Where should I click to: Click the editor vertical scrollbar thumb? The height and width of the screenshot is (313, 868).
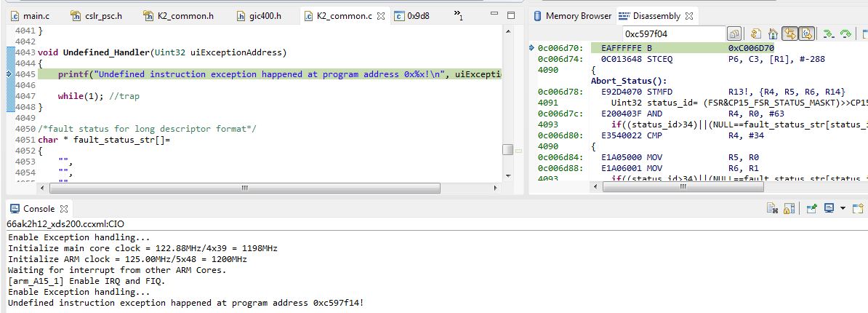[507, 149]
